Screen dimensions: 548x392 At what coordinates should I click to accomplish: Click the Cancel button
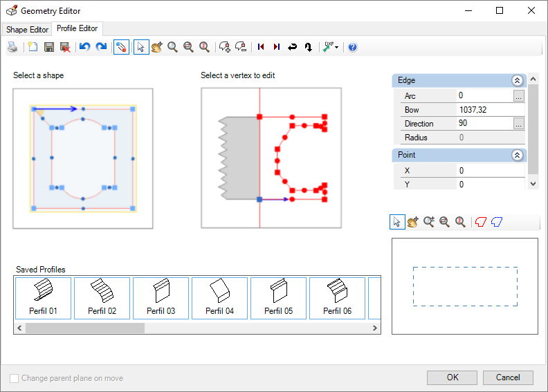point(508,377)
